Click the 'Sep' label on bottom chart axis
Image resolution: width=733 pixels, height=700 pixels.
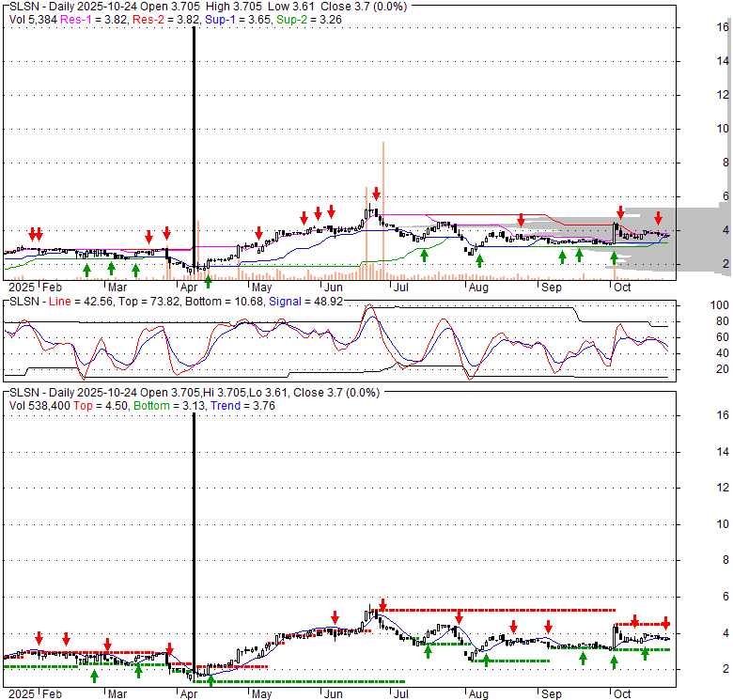551,694
